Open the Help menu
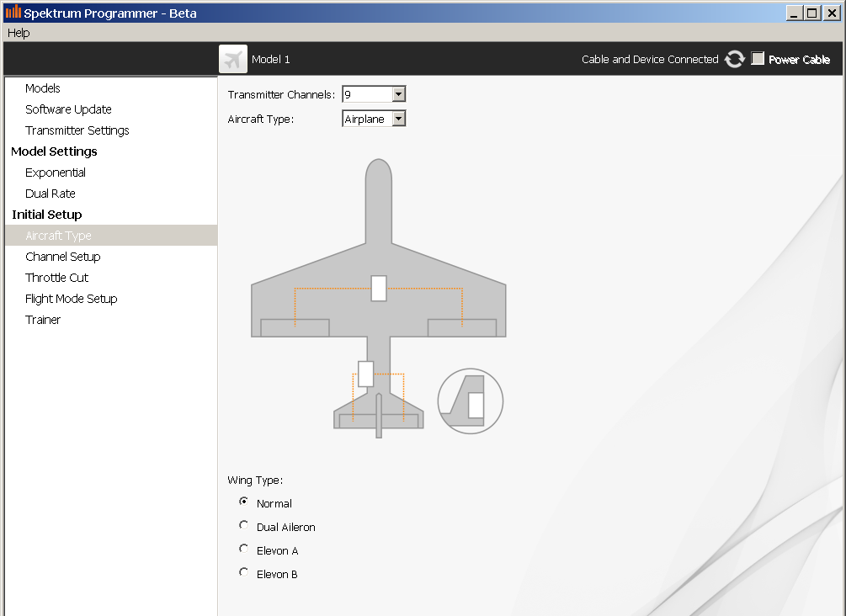846x616 pixels. pos(19,33)
